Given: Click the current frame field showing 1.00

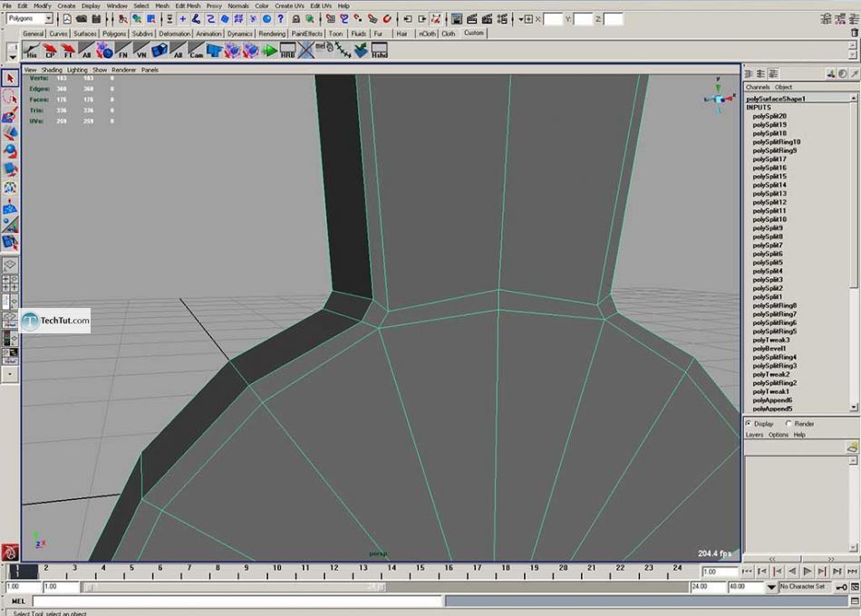Looking at the screenshot, I should [718, 572].
